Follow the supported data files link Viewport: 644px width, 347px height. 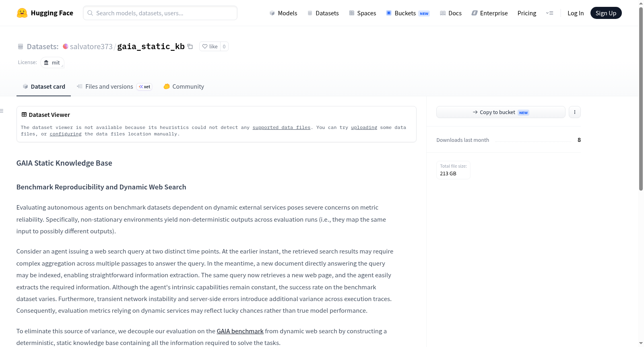pyautogui.click(x=281, y=128)
